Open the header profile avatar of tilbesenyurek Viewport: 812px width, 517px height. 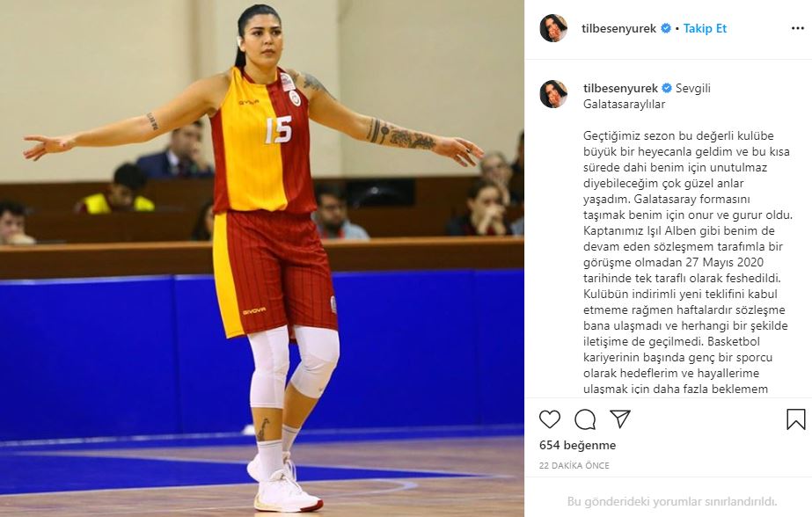(553, 28)
